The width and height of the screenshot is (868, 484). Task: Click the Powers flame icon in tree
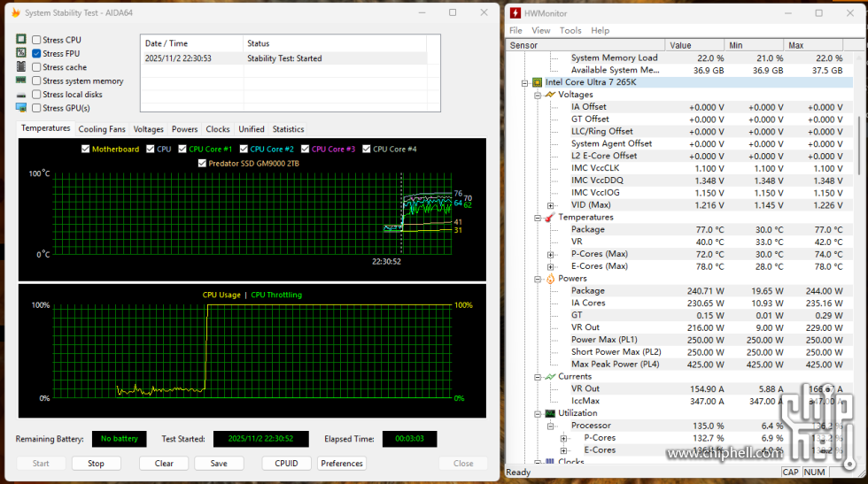coord(549,279)
